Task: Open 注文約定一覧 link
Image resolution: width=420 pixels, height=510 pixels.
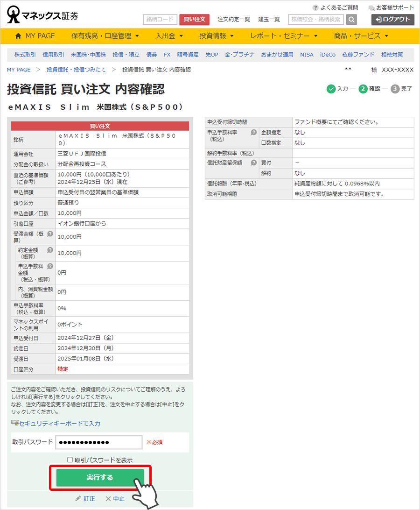Action: pos(234,20)
